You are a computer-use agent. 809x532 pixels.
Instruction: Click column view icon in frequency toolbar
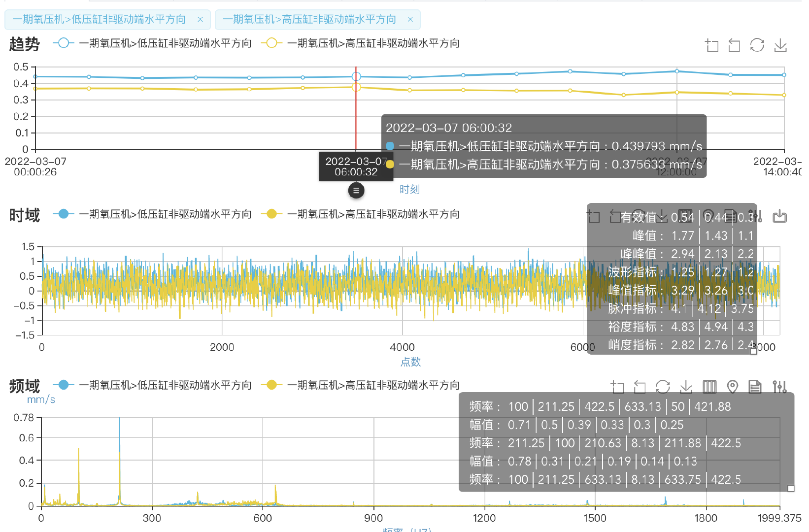[709, 387]
